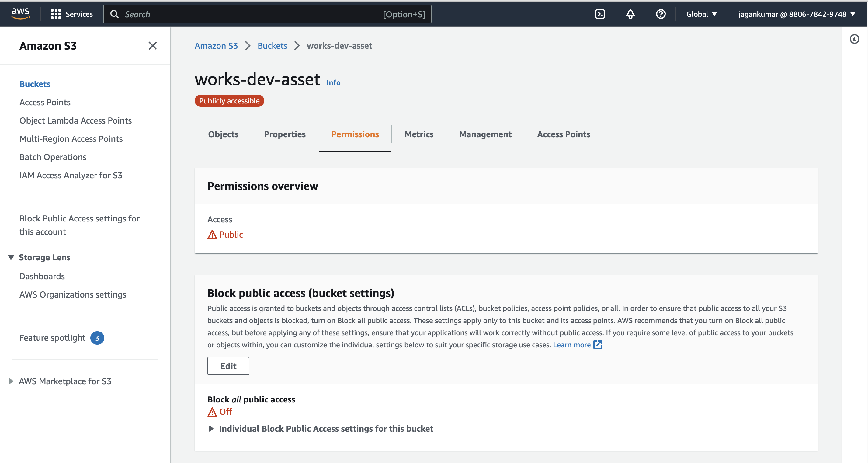Collapse the Storage Lens section

[11, 257]
